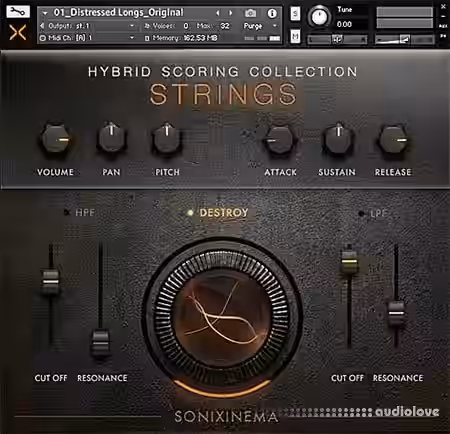Screen dimensions: 450x434
Task: Click the LPF CUT OFF fader handle
Action: [349, 261]
